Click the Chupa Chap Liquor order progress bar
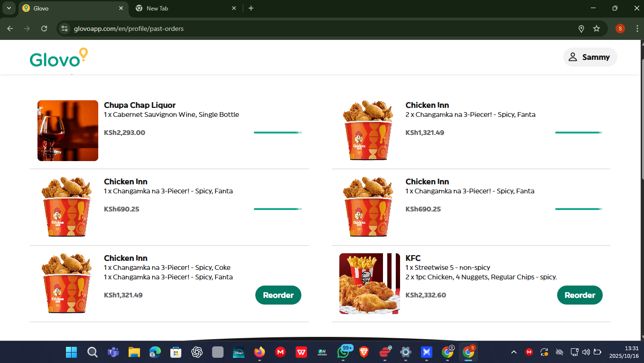The image size is (644, 363). [278, 133]
